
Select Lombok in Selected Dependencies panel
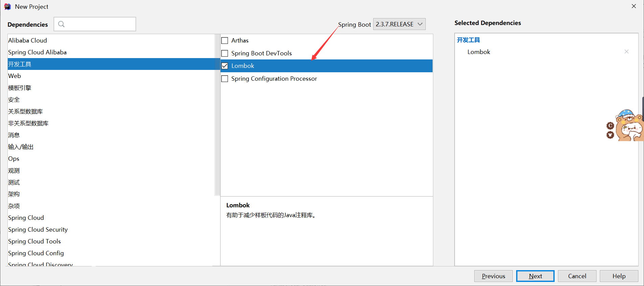click(479, 52)
